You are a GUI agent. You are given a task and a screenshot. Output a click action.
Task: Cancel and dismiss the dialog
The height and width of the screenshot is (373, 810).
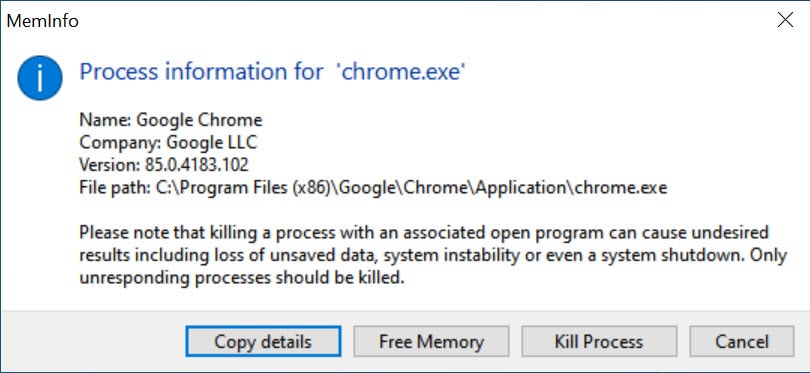coord(742,341)
